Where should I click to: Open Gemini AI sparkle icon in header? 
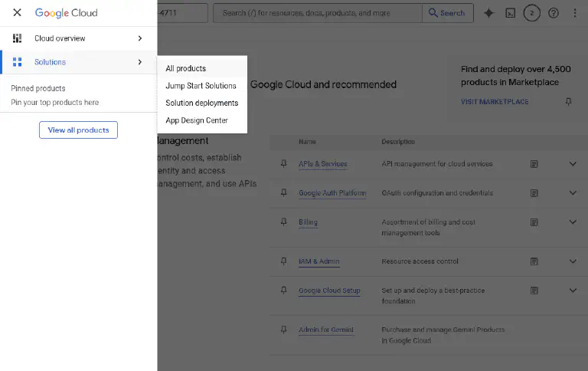[488, 13]
